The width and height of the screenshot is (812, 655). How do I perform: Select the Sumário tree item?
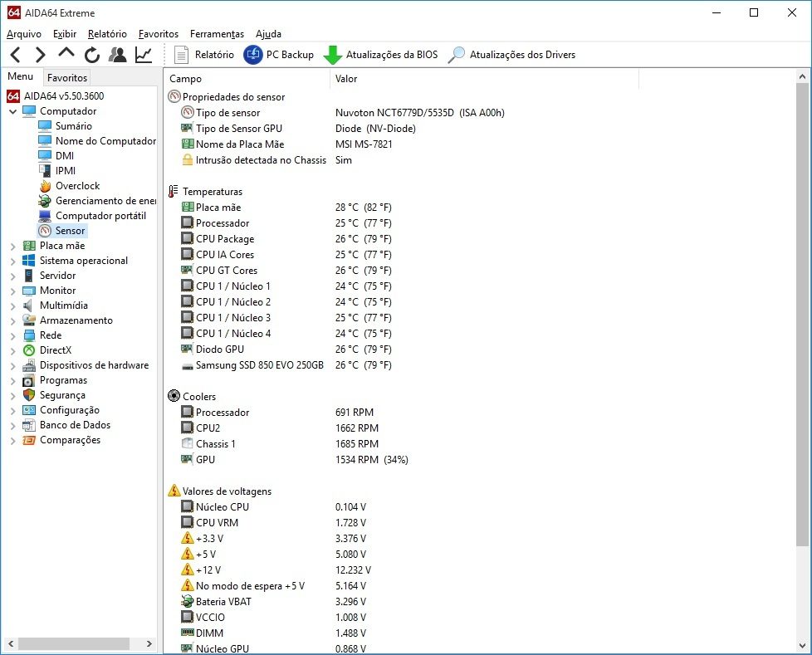click(x=74, y=126)
